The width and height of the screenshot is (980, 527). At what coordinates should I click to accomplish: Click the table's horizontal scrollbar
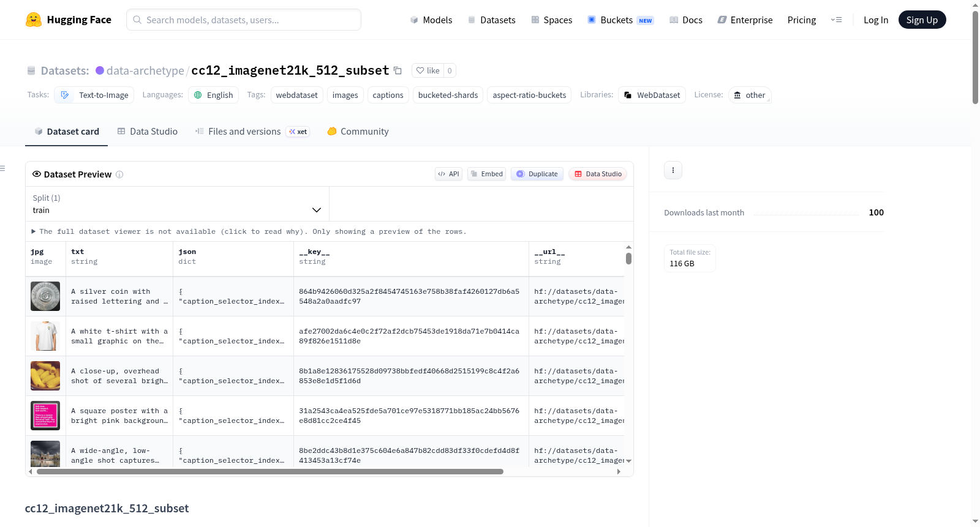tap(269, 472)
